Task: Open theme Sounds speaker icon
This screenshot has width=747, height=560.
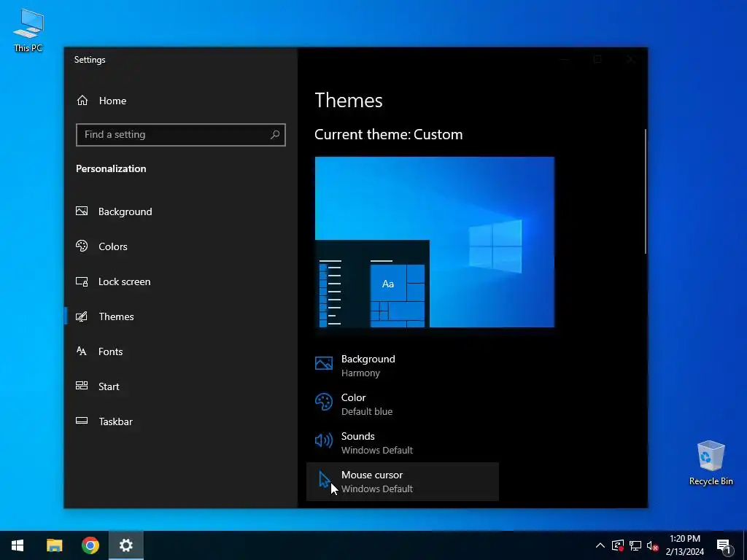Action: click(323, 440)
